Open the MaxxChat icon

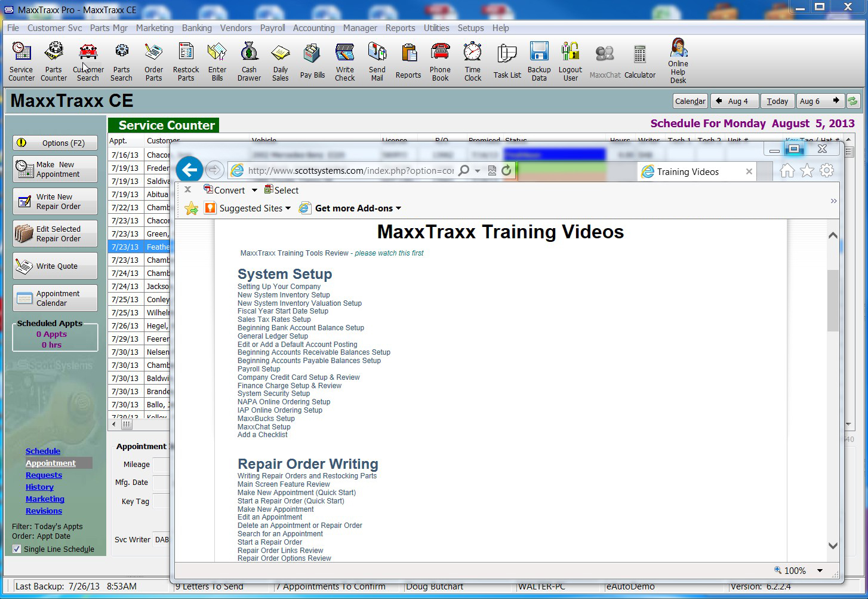coord(605,61)
